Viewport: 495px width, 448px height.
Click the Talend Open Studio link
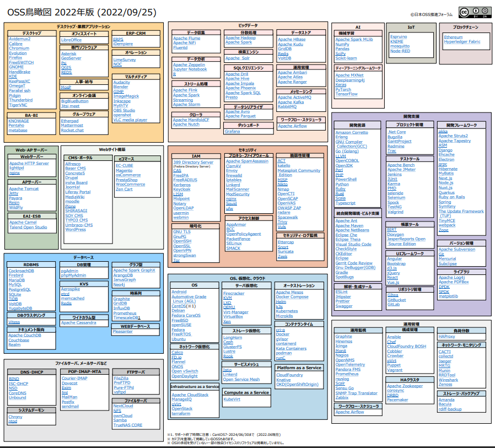pyautogui.click(x=28, y=228)
